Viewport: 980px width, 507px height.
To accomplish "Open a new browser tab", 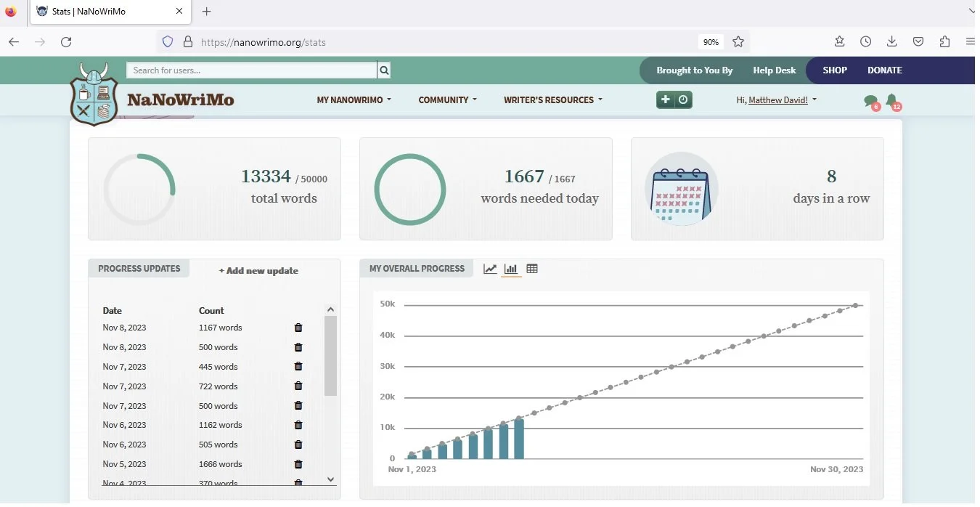I will point(206,12).
